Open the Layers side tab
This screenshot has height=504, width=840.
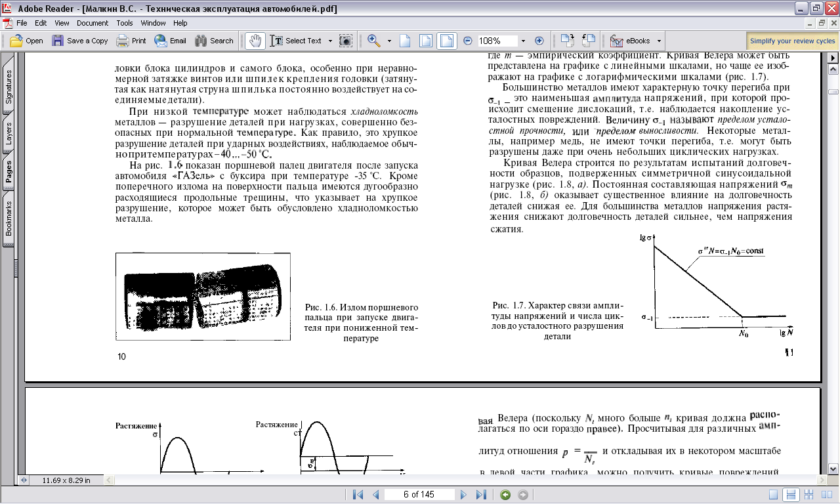click(x=9, y=133)
